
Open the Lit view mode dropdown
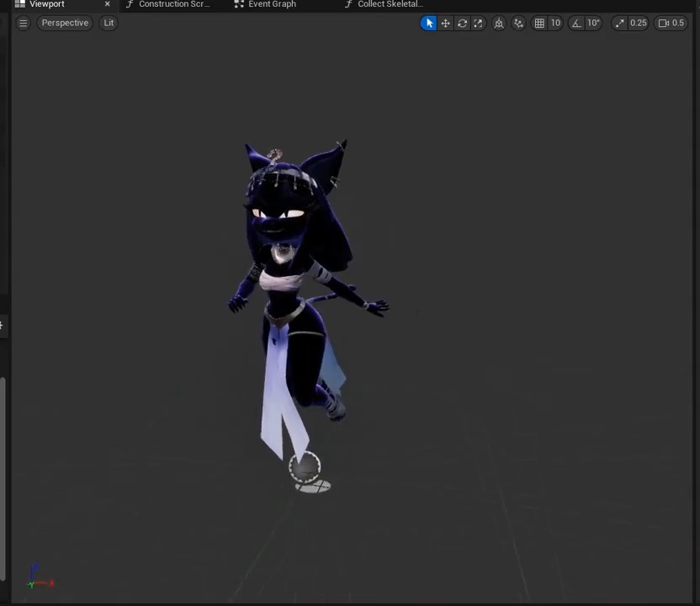point(109,23)
